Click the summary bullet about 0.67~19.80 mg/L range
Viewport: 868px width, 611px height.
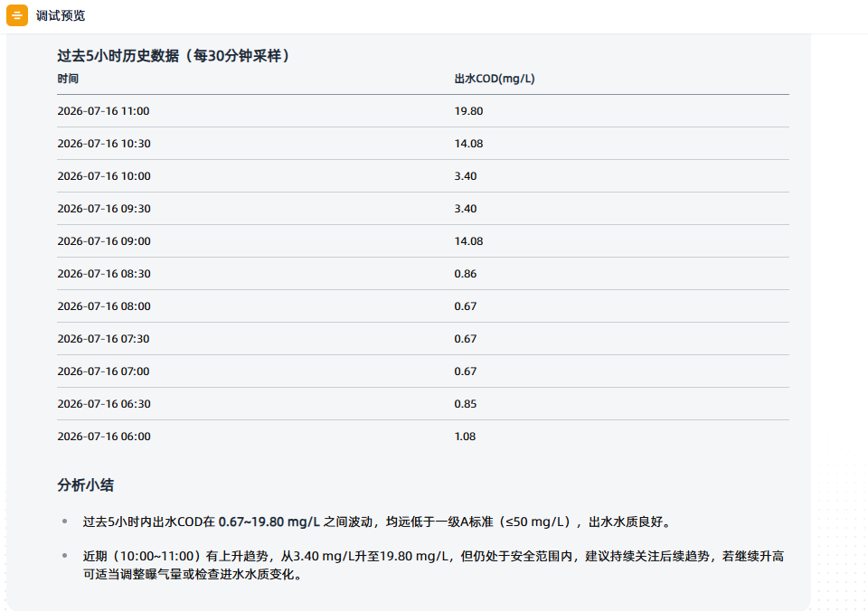pos(379,522)
